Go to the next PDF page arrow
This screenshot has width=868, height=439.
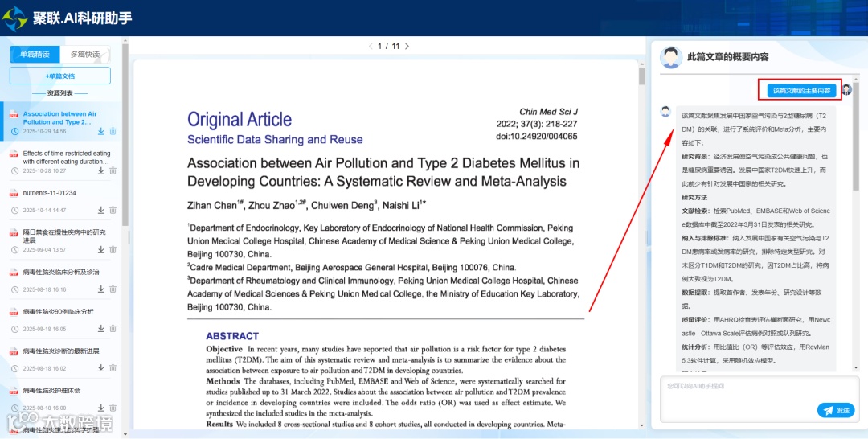click(407, 47)
